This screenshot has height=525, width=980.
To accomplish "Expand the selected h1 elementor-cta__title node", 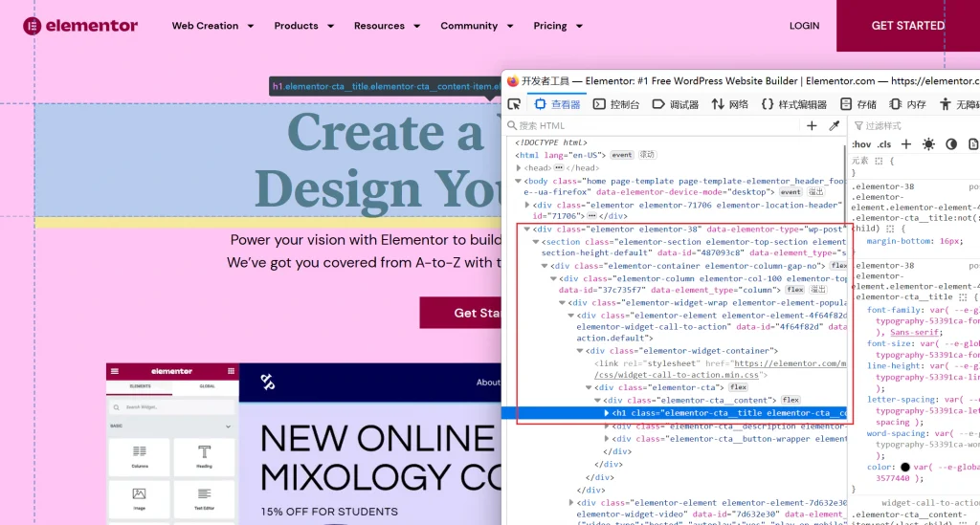I will pyautogui.click(x=606, y=413).
